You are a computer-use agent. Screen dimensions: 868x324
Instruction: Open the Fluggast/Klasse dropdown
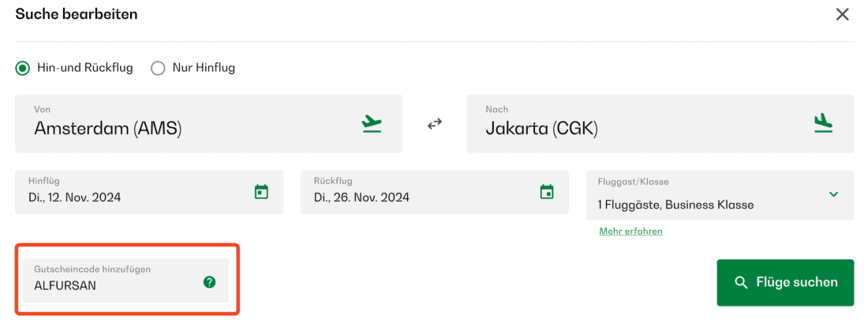tap(710, 196)
